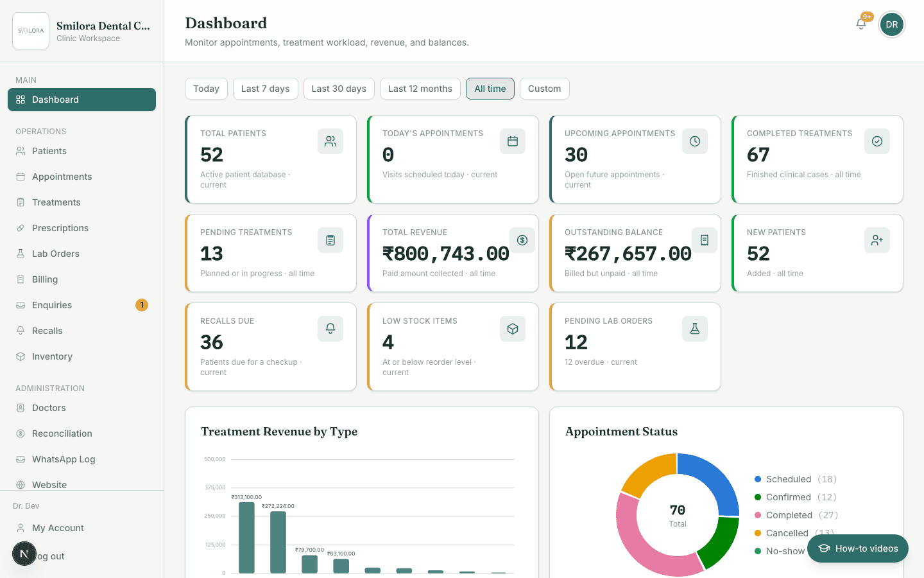The width and height of the screenshot is (924, 578).
Task: Open the How-to videos button
Action: pyautogui.click(x=858, y=548)
